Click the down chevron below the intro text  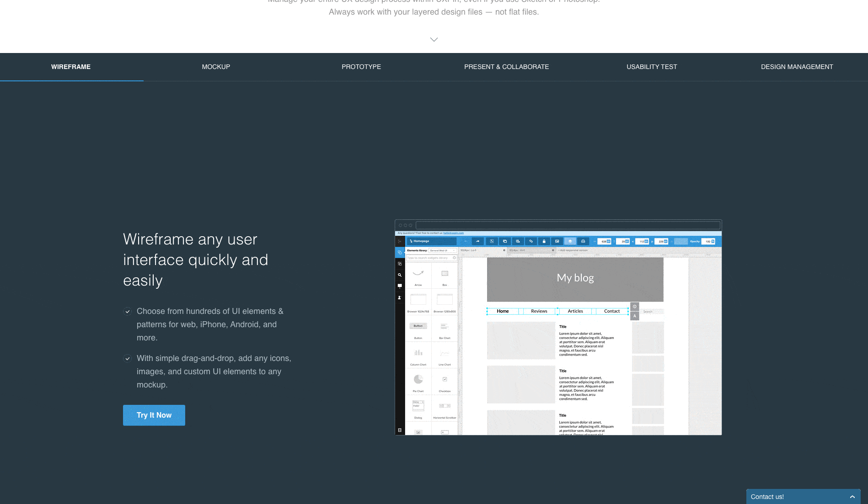coord(434,40)
